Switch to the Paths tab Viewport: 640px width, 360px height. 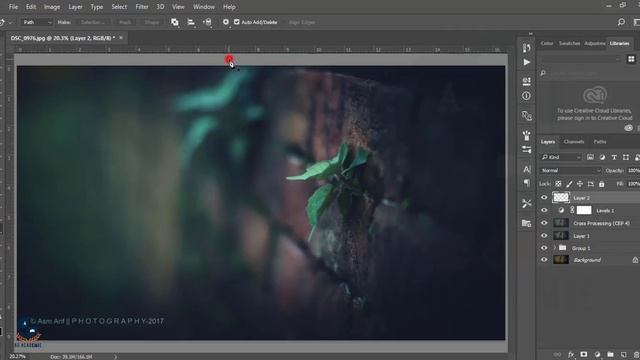point(600,142)
